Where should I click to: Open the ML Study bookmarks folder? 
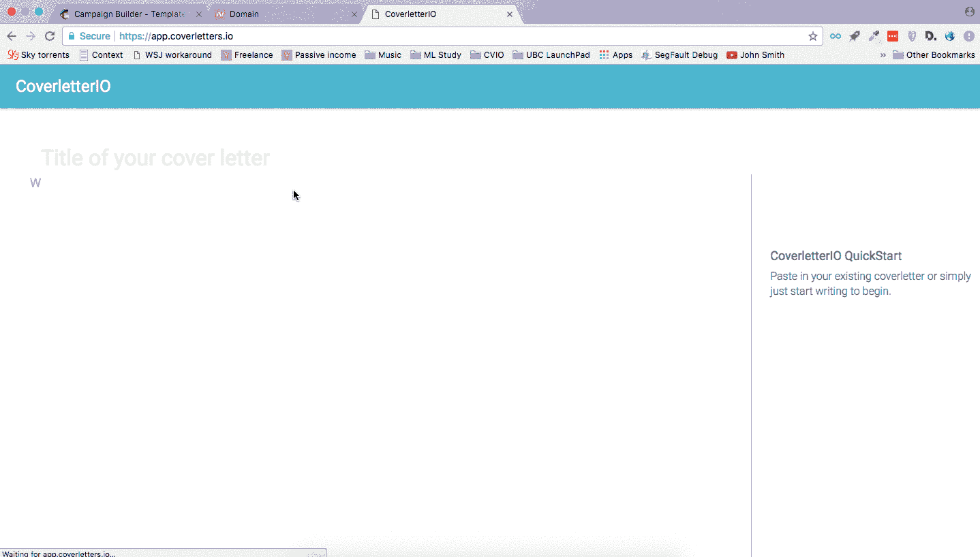436,55
